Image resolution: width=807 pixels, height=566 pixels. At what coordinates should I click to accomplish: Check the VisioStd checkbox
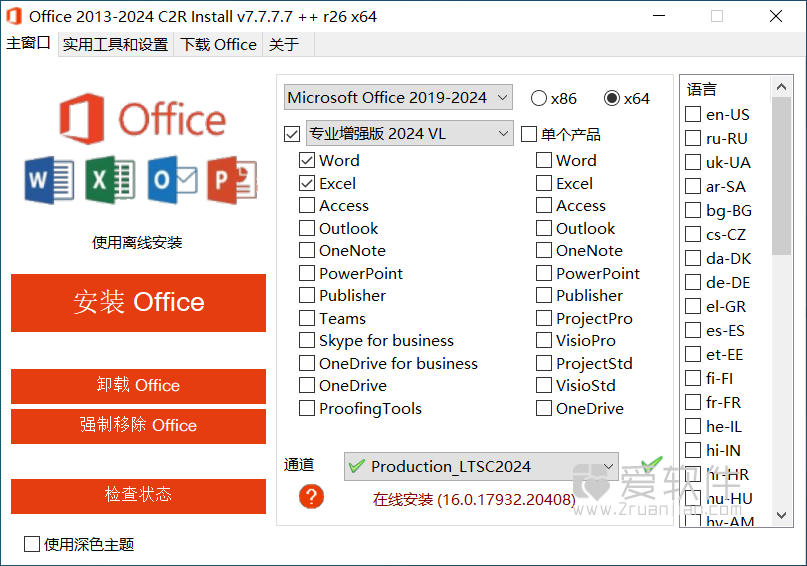[x=544, y=385]
